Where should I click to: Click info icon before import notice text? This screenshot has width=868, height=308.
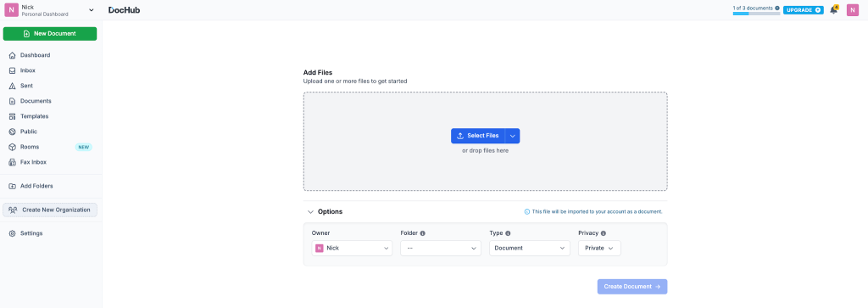pyautogui.click(x=527, y=211)
